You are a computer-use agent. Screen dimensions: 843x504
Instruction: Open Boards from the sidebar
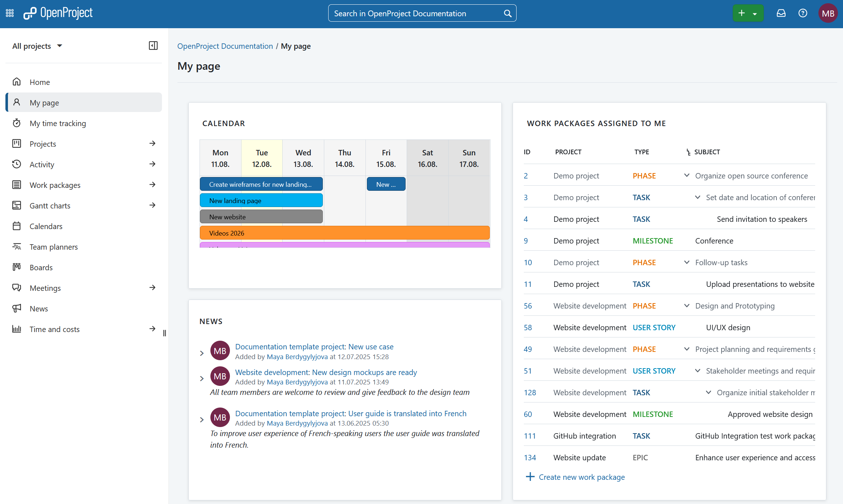41,267
